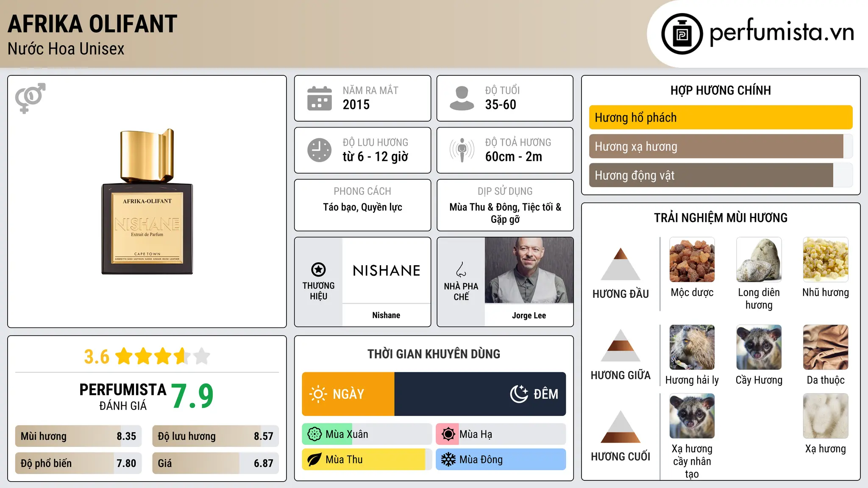
Task: Click the TRẢI NGHIỆM MÙI HƯƠNG heading
Action: pos(721,218)
